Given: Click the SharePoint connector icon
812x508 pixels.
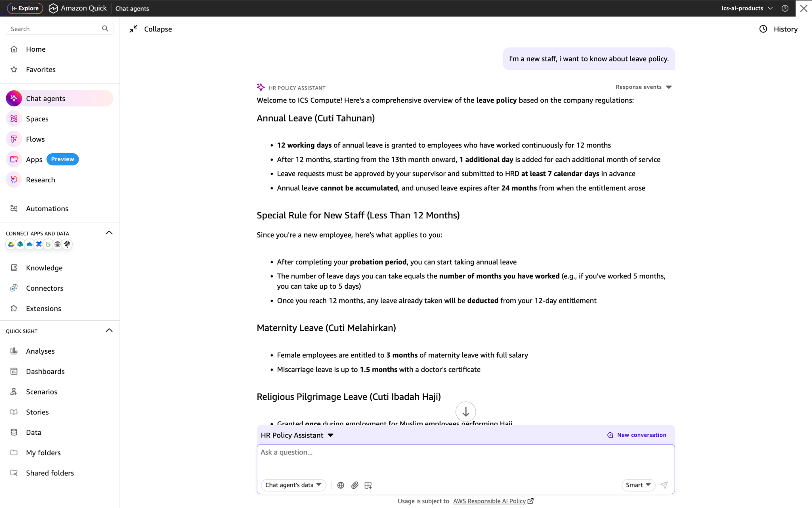Looking at the screenshot, I should 20,244.
